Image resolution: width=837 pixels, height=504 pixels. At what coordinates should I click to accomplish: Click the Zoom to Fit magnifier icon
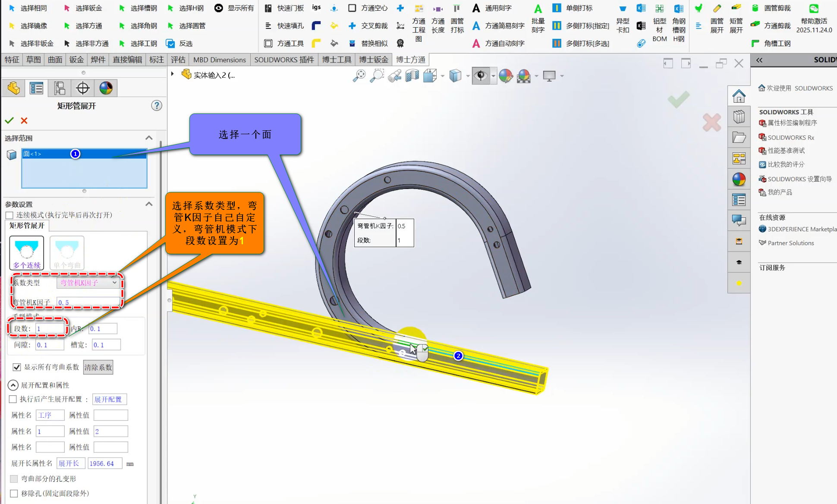(359, 76)
